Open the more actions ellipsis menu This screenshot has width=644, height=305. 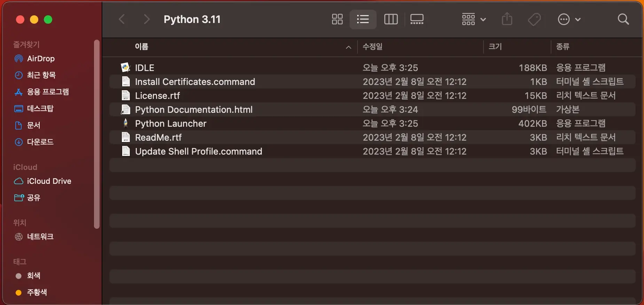pos(569,19)
